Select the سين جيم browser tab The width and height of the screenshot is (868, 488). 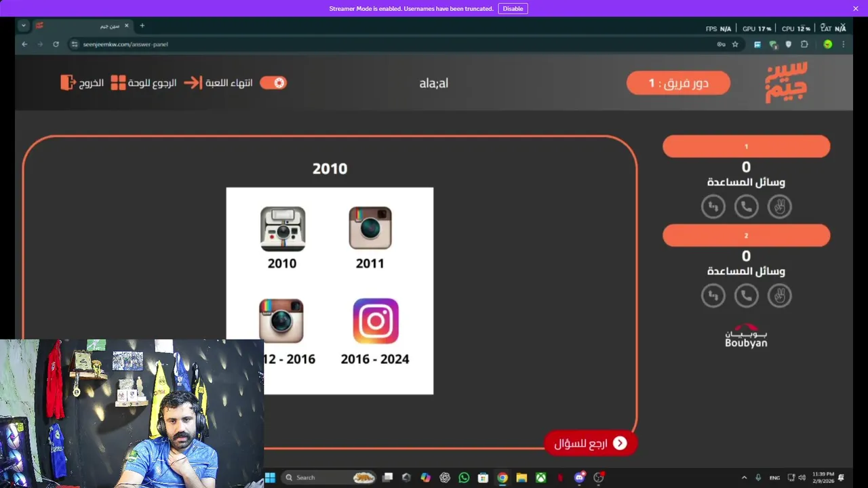click(81, 26)
